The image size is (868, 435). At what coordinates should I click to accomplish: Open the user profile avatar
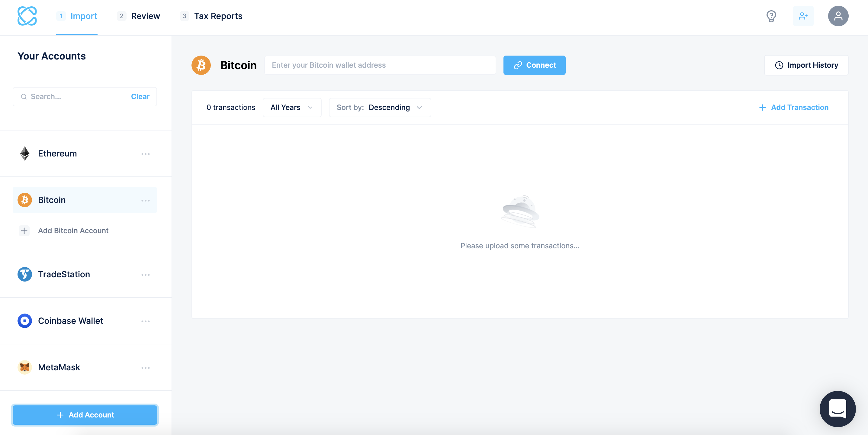[x=838, y=16]
